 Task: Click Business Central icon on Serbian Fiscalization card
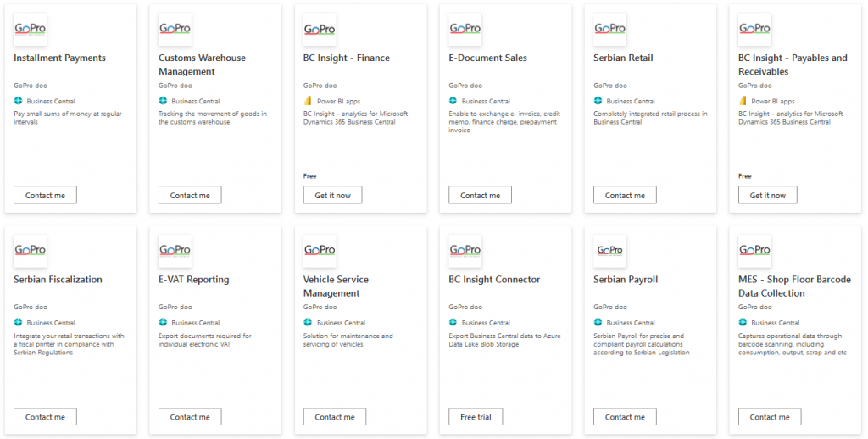point(18,323)
